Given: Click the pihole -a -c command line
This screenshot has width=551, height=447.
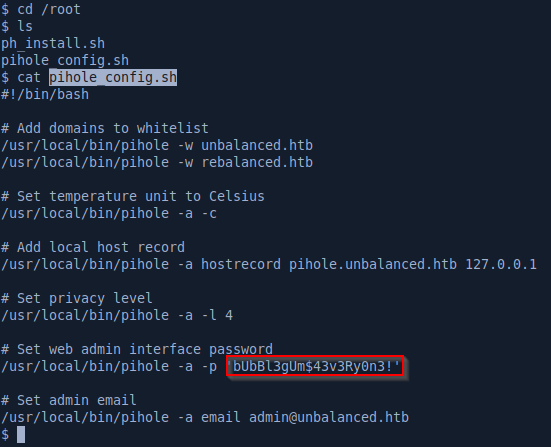Looking at the screenshot, I should [109, 213].
